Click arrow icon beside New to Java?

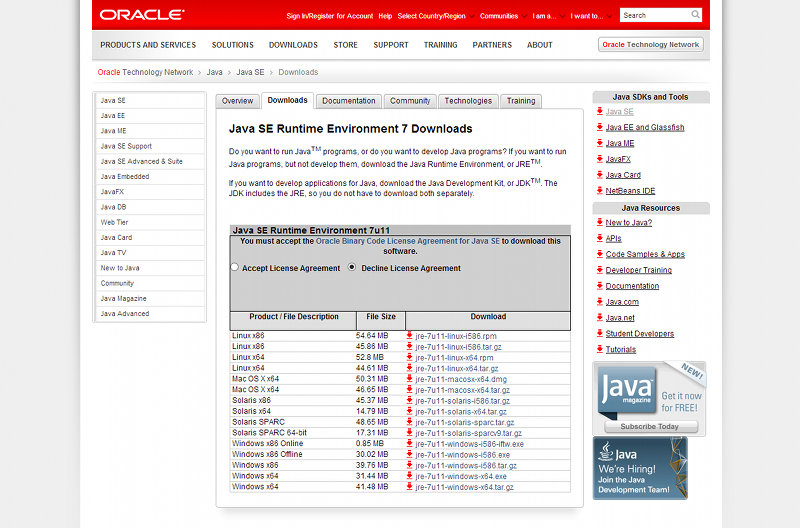(x=599, y=222)
